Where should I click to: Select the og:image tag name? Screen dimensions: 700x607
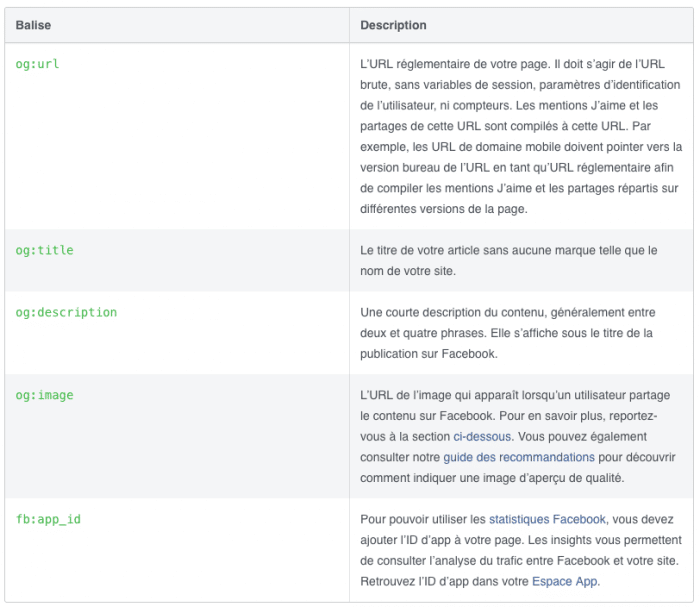(44, 395)
